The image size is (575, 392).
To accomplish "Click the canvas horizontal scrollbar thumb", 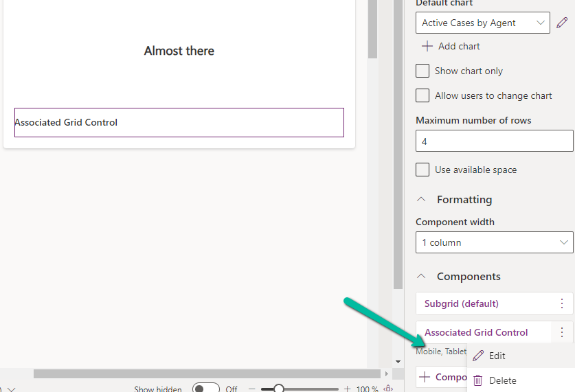I will pos(207,373).
